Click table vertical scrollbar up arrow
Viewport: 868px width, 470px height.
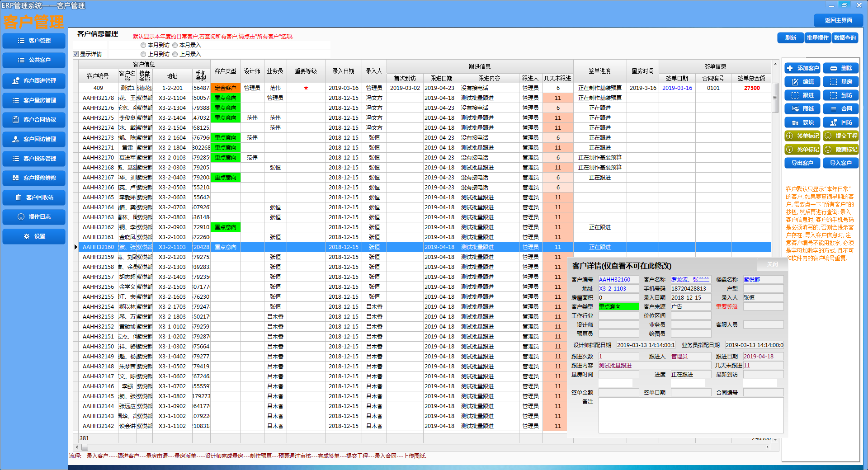point(775,64)
